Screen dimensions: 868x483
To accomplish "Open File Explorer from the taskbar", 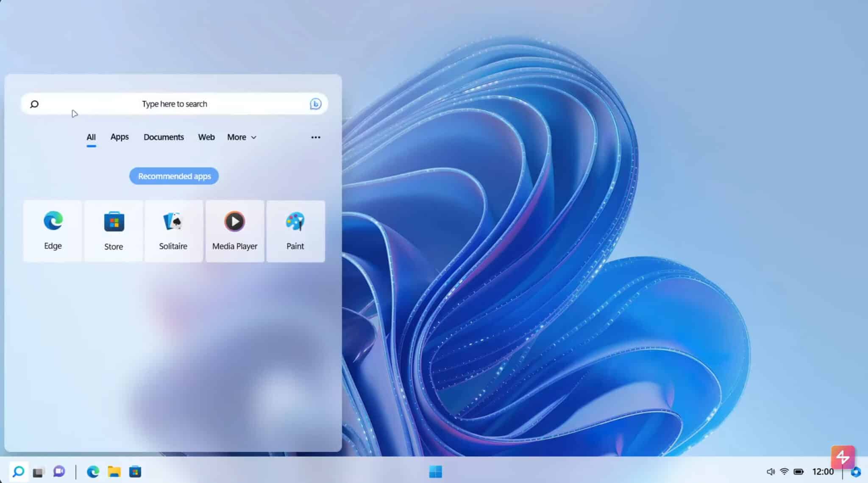I will 114,472.
